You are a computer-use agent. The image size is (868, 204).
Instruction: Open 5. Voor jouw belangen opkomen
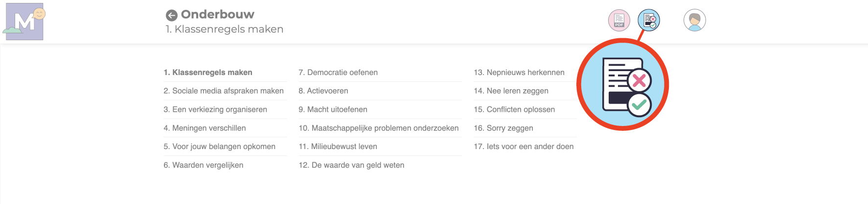point(219,147)
